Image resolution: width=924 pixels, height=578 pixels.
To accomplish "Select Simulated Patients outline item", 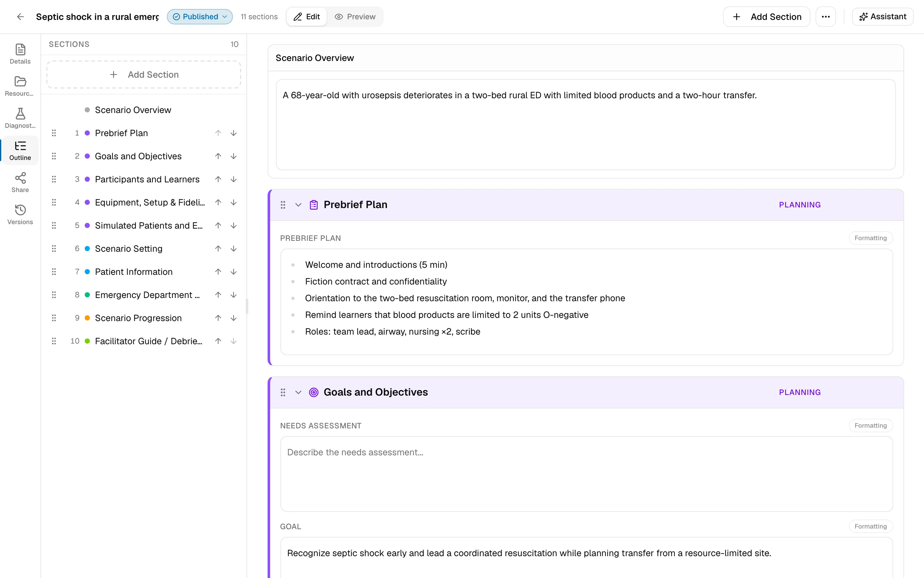I will (x=149, y=225).
